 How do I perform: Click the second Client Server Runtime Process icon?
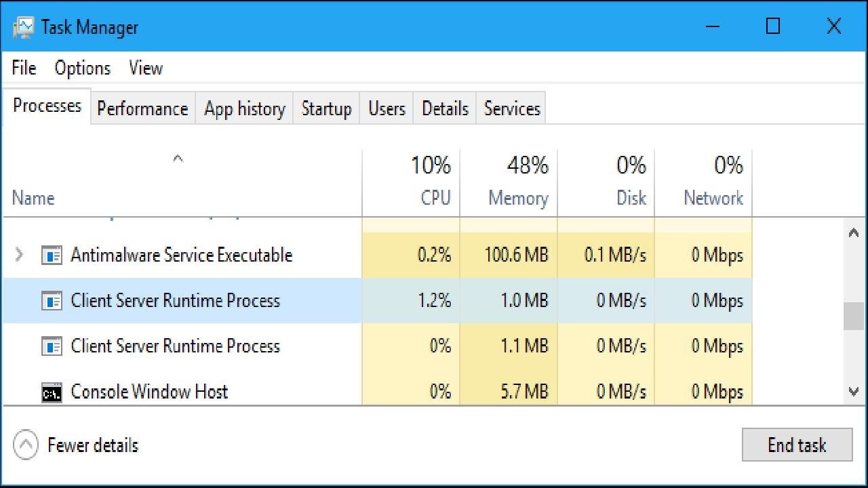[53, 346]
